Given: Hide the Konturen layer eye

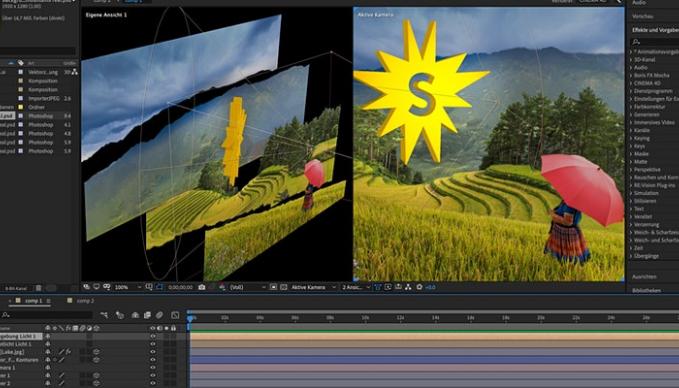Looking at the screenshot, I should coord(153,359).
